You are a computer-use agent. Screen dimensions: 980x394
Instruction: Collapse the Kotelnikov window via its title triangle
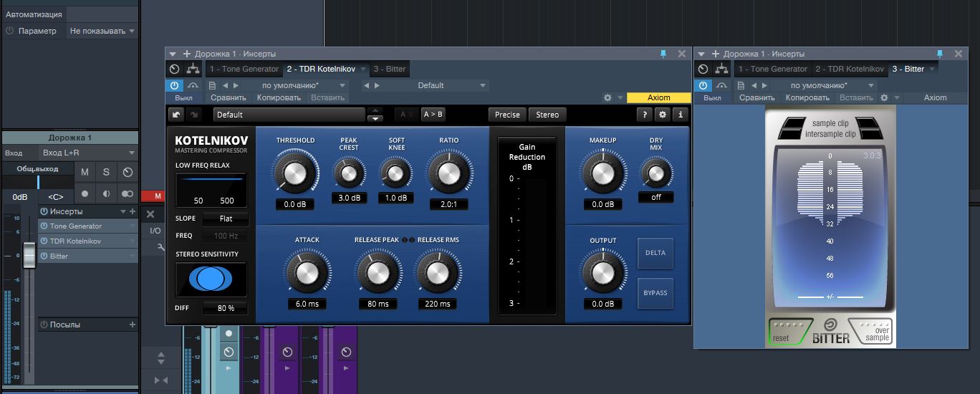click(172, 54)
